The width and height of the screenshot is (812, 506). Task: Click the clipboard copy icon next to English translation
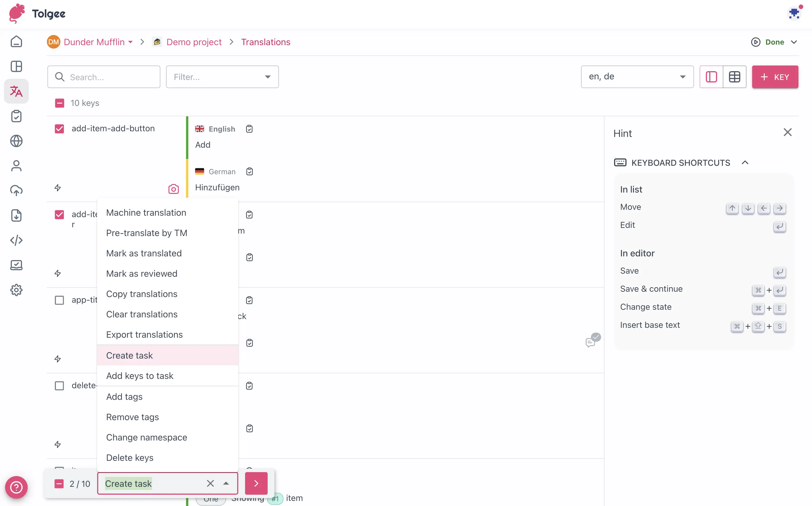click(250, 128)
